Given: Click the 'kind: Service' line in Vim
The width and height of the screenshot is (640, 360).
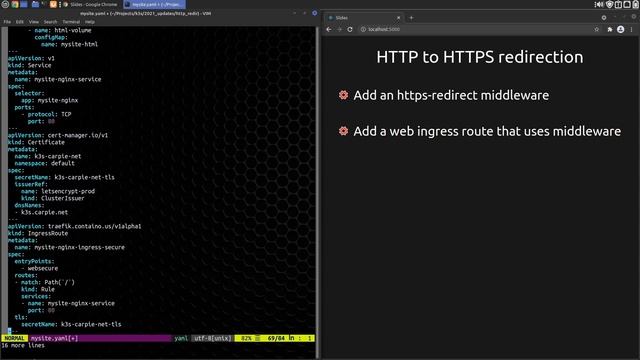Looking at the screenshot, I should pyautogui.click(x=29, y=65).
